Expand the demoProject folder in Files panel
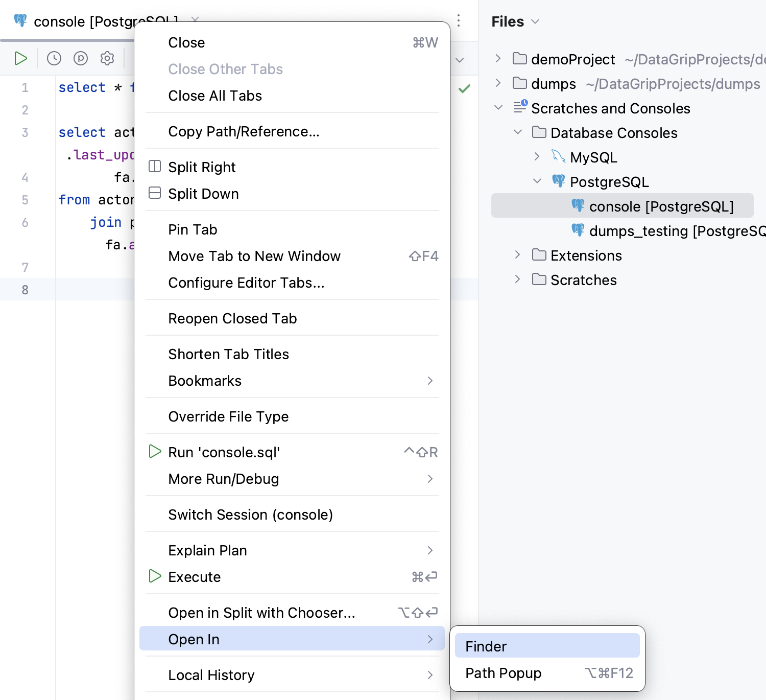Viewport: 766px width, 700px height. pyautogui.click(x=497, y=58)
